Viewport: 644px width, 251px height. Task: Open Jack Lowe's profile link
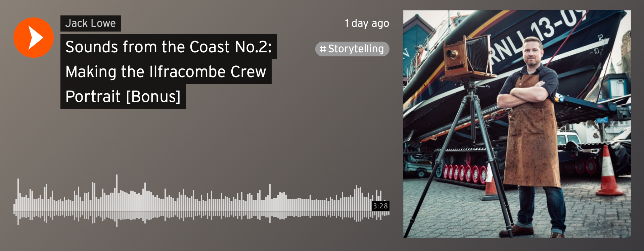click(90, 23)
